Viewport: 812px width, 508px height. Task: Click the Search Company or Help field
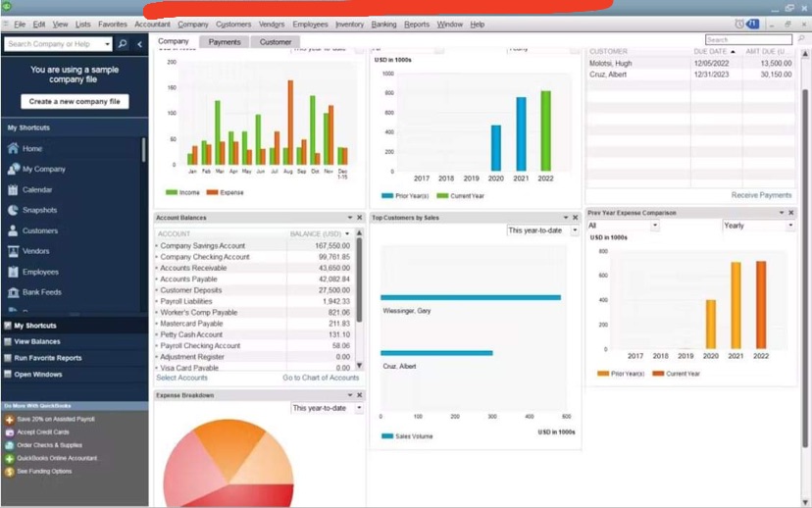(x=54, y=44)
